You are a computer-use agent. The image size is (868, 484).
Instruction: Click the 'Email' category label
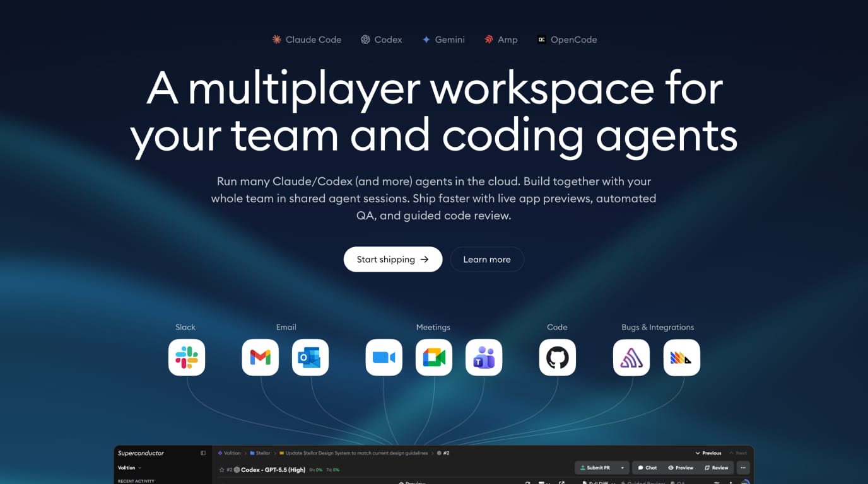tap(286, 327)
